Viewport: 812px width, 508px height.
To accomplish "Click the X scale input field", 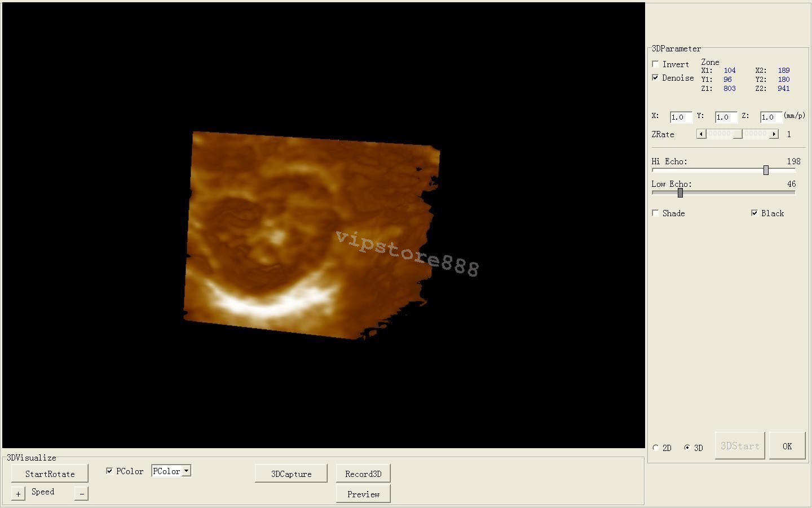I will pos(680,117).
